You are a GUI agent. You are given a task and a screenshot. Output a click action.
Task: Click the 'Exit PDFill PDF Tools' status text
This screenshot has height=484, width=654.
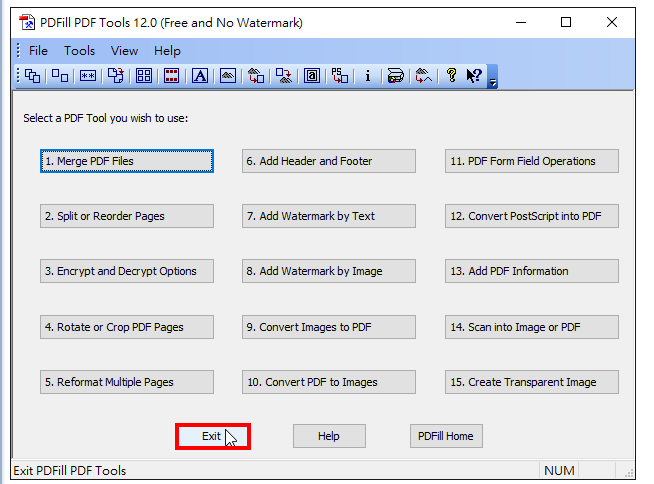[70, 471]
